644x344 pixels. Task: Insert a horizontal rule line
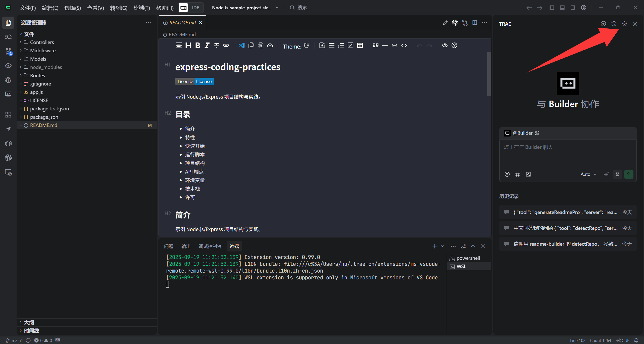(385, 45)
